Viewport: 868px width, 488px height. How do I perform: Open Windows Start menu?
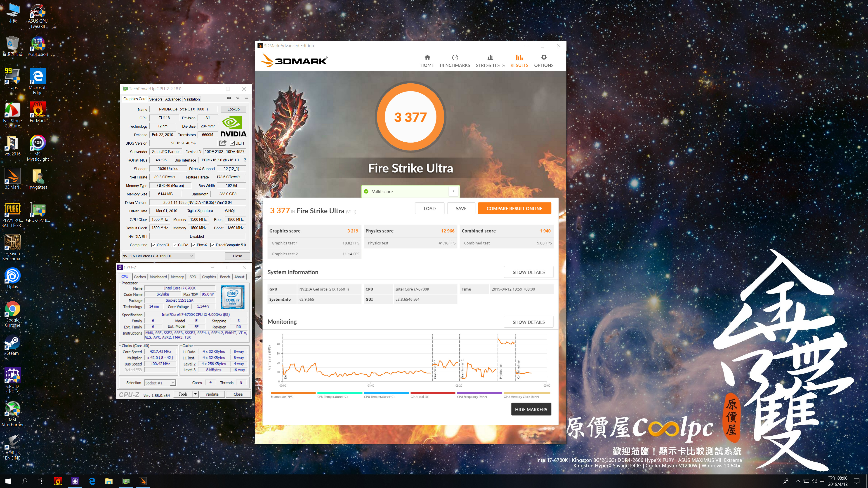coord(8,481)
